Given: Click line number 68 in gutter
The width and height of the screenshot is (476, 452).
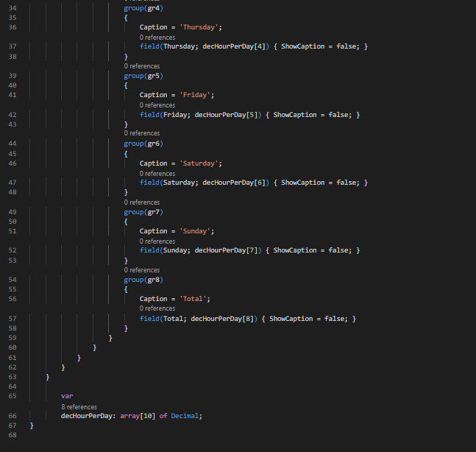Looking at the screenshot, I should [x=13, y=435].
